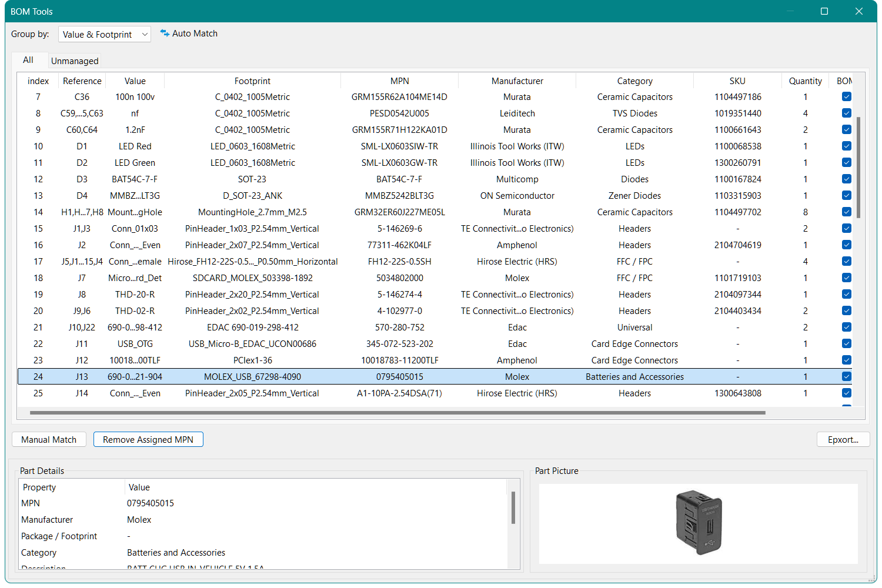Click the table horizontal scrollbar

coord(397,413)
